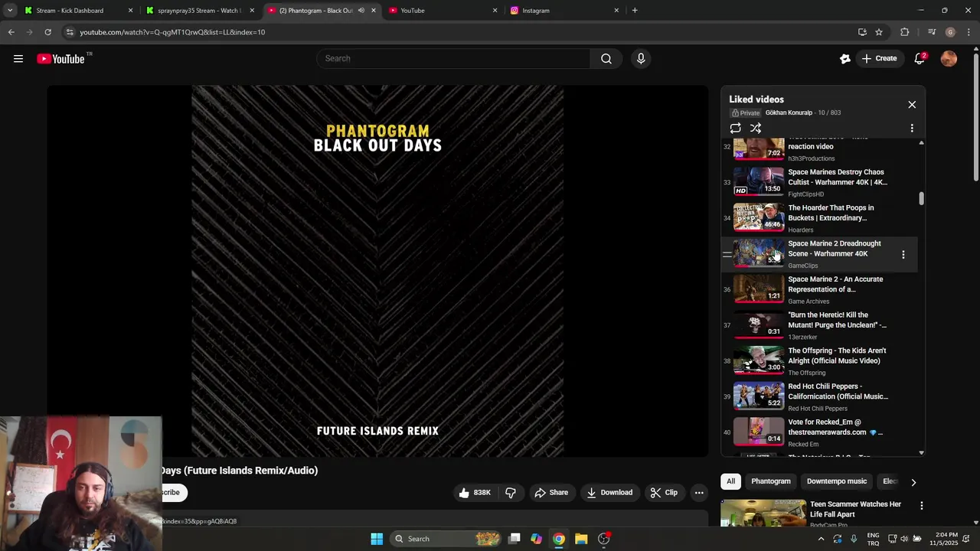Click playlist panel scrollbar thumb

pyautogui.click(x=921, y=198)
